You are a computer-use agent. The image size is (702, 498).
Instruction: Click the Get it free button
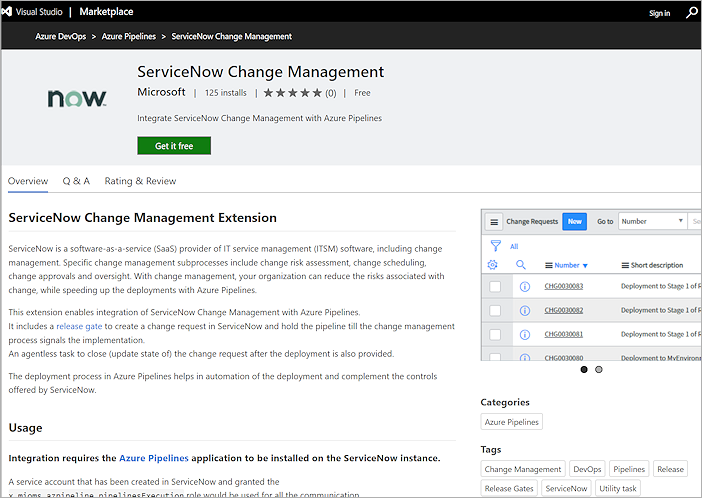(174, 146)
